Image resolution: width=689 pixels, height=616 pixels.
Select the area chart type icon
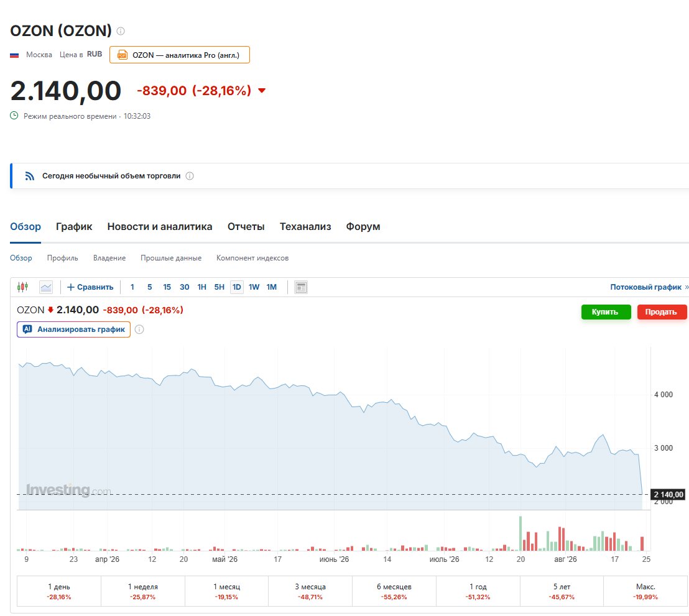tap(46, 287)
